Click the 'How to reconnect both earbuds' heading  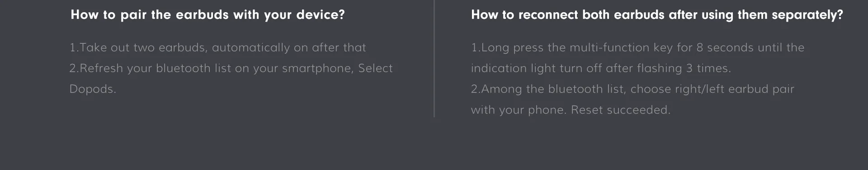coord(657,15)
